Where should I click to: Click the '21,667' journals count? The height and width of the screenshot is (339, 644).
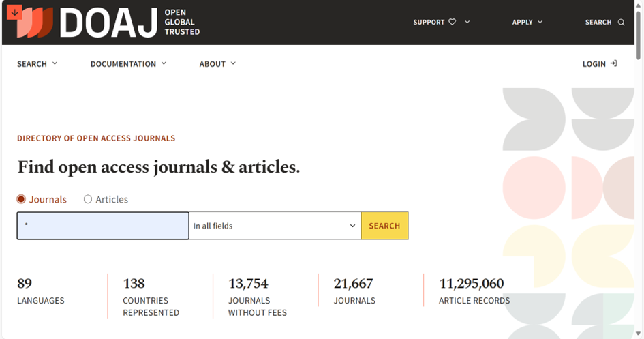(353, 284)
